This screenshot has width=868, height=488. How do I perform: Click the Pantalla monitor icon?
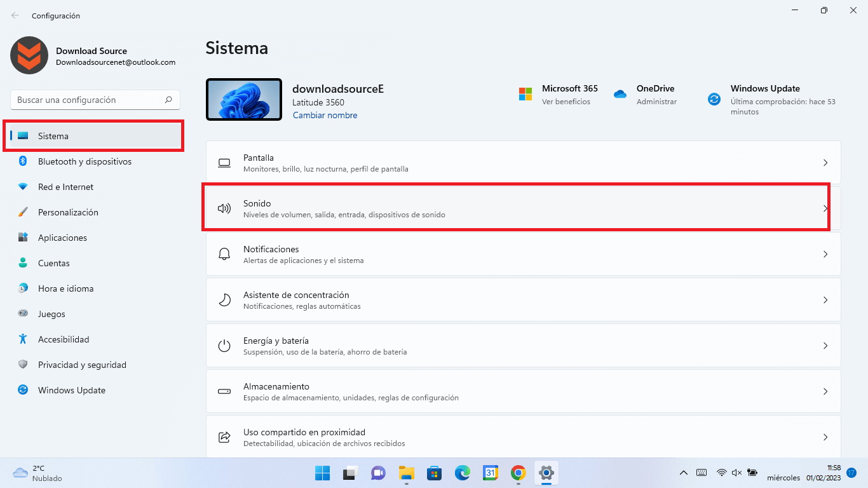coord(224,163)
